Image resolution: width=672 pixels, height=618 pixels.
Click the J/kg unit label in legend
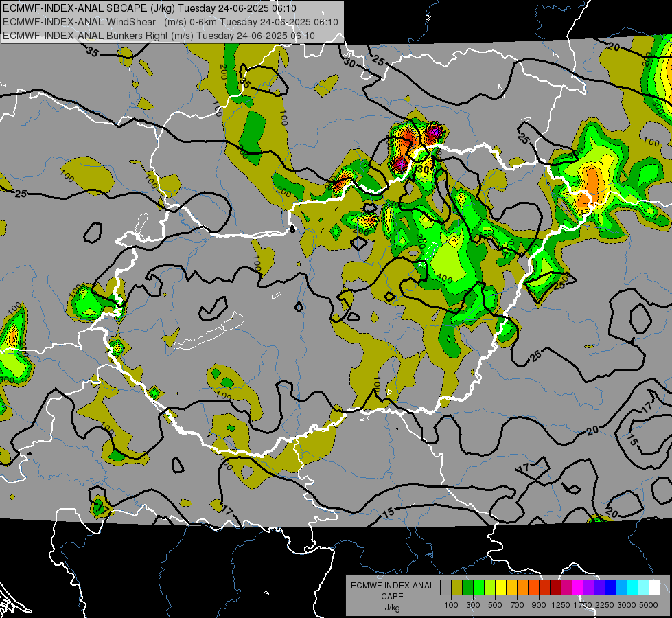tap(392, 608)
